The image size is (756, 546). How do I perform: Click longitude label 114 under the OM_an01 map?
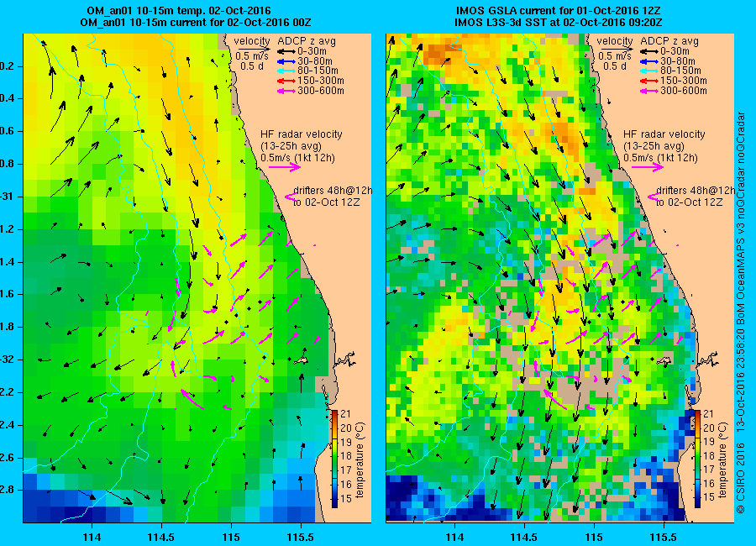tap(92, 538)
